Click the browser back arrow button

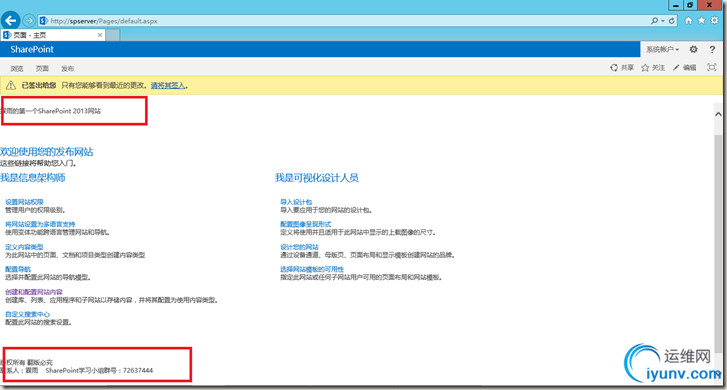(10, 20)
